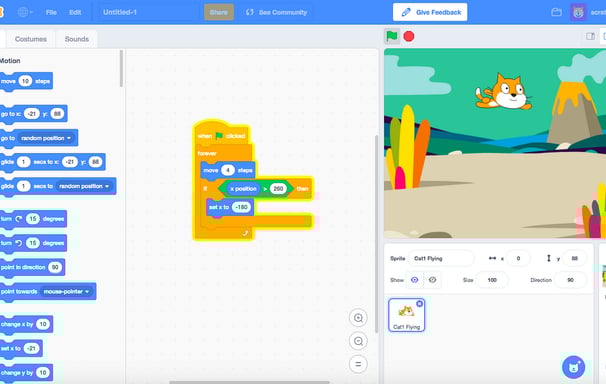Click the x position reporter in the script
The width and height of the screenshot is (606, 384).
tap(243, 189)
